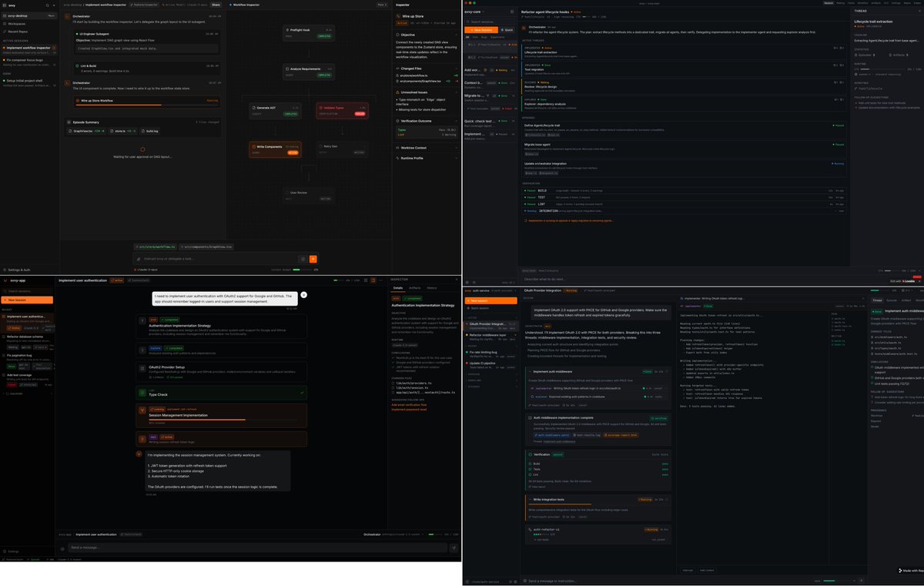
Task: Click New Session button in svvy-core
Action: [x=481, y=29]
